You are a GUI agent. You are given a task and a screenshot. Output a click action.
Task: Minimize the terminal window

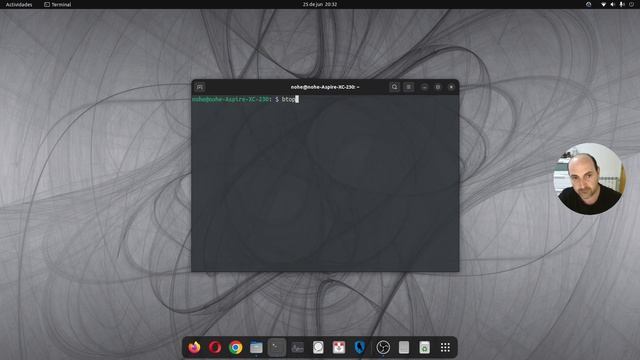pos(424,87)
